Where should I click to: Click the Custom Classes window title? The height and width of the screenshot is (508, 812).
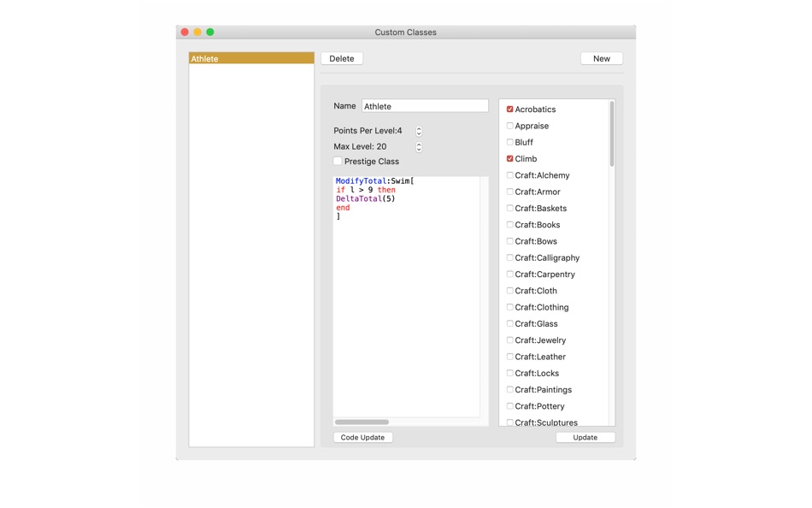click(405, 32)
